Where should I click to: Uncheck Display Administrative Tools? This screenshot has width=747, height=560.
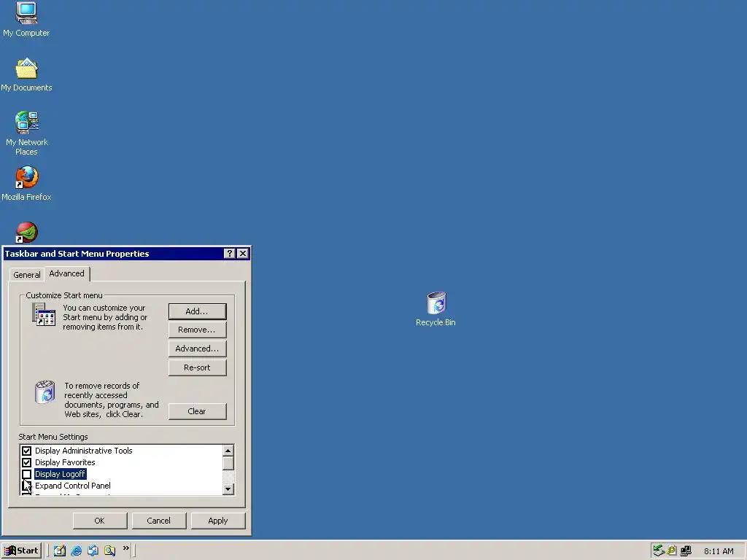[27, 451]
